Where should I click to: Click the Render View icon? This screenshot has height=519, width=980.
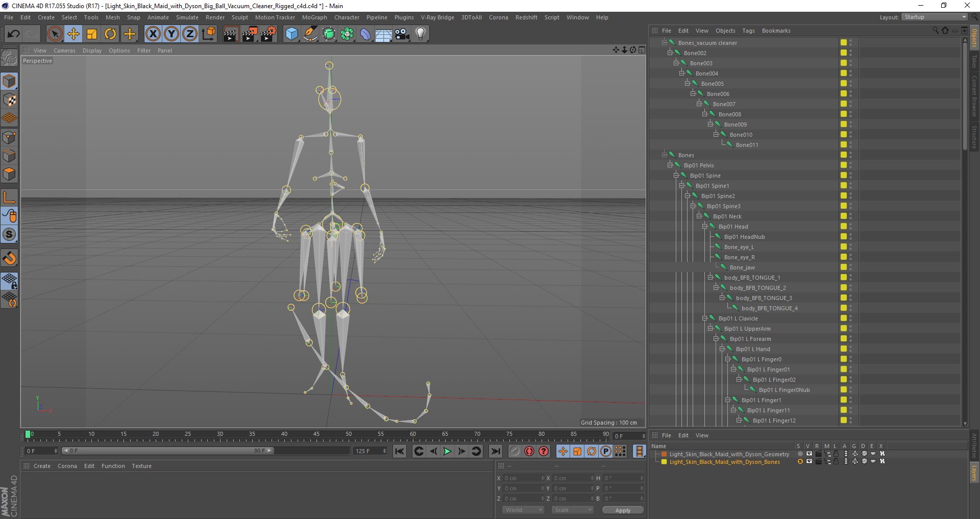click(x=231, y=34)
